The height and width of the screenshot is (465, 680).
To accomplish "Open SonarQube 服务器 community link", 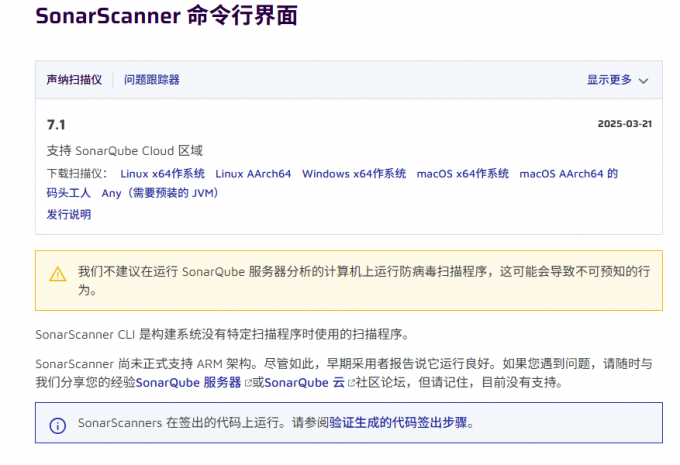I will tap(188, 383).
